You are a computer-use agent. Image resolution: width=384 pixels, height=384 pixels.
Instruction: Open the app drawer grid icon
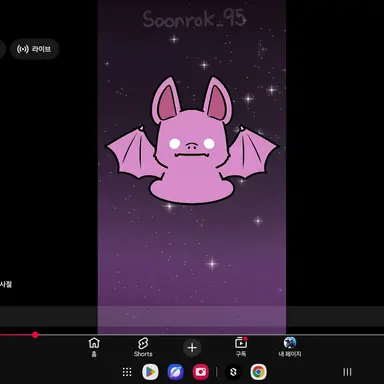coord(127,372)
